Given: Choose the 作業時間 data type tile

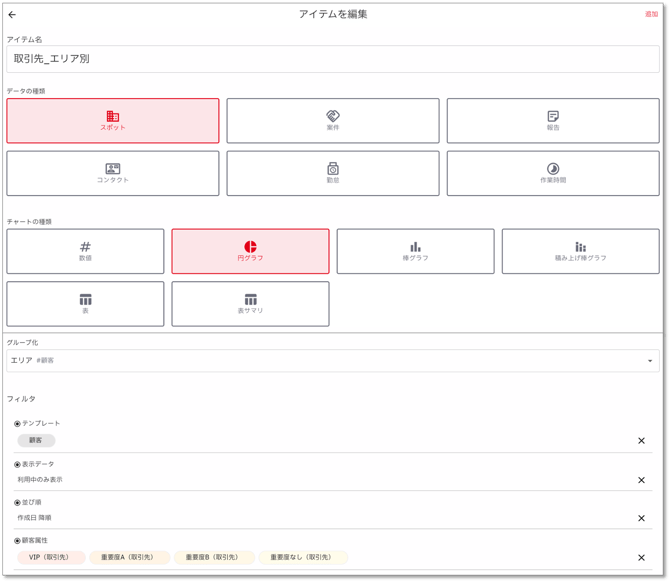Looking at the screenshot, I should tap(553, 173).
